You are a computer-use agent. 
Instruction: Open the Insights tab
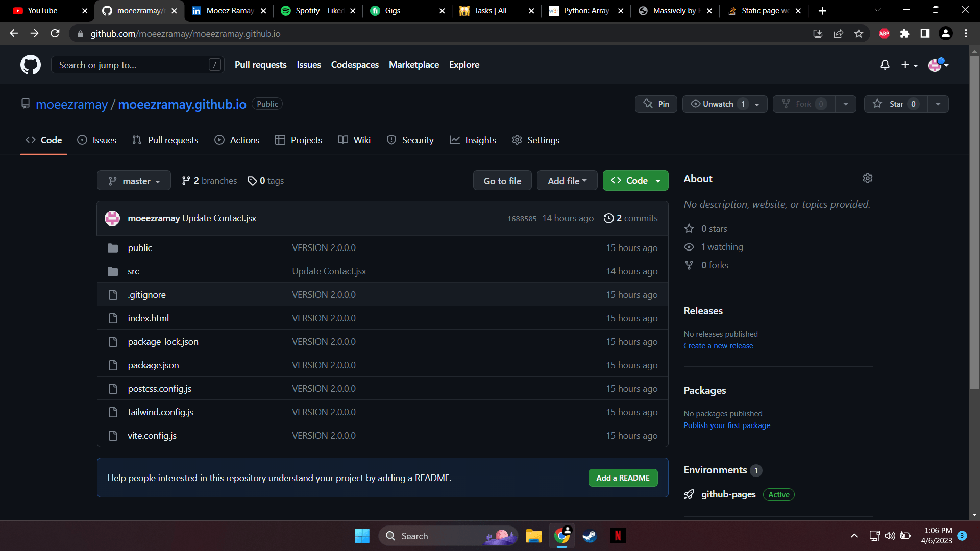coord(473,140)
